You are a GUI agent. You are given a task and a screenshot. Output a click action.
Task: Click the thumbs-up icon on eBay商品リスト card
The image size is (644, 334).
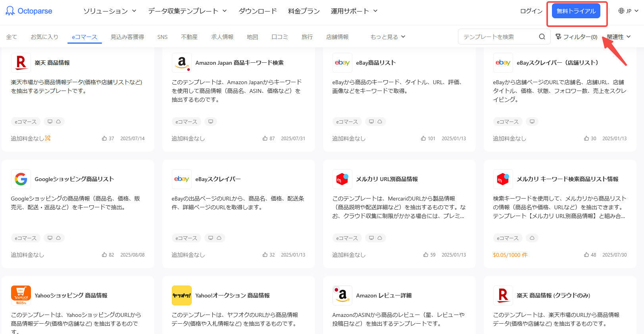pos(423,139)
